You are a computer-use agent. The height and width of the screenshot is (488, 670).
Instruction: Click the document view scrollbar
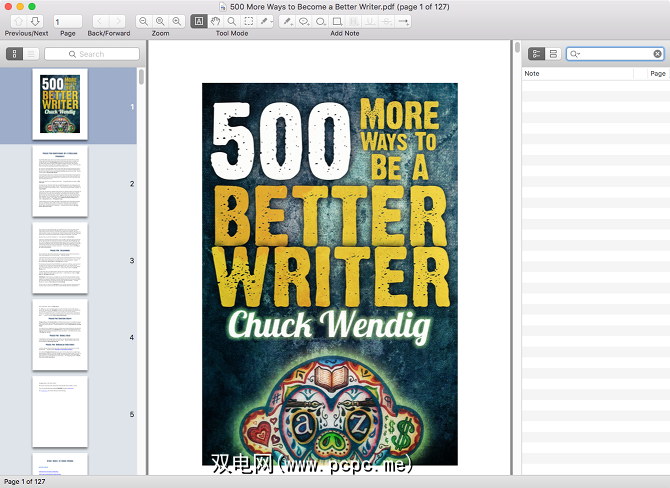pos(517,47)
